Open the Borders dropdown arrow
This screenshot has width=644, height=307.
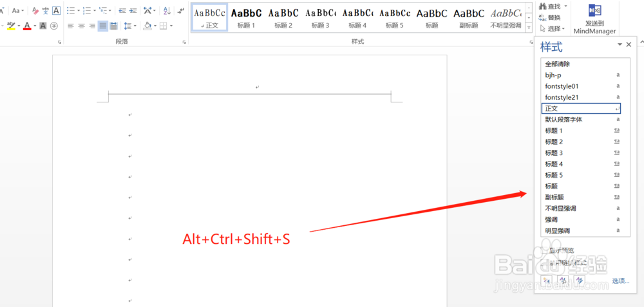coord(171,26)
